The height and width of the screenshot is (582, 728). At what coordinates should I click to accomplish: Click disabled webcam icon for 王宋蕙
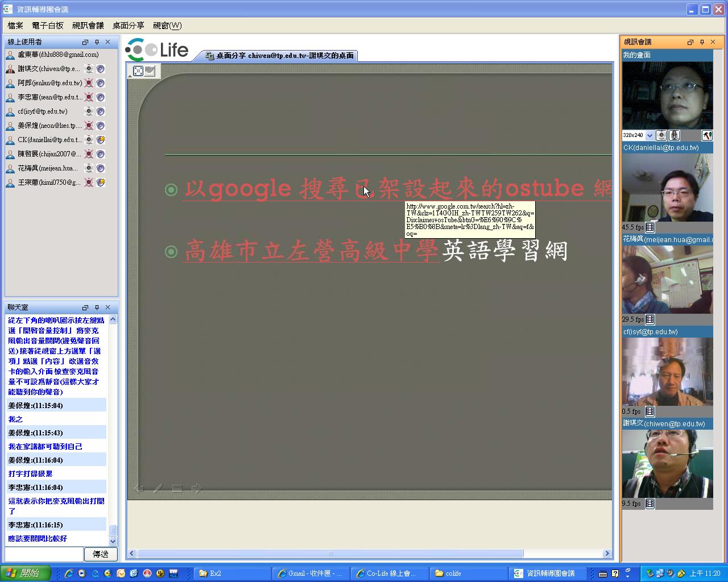click(89, 182)
